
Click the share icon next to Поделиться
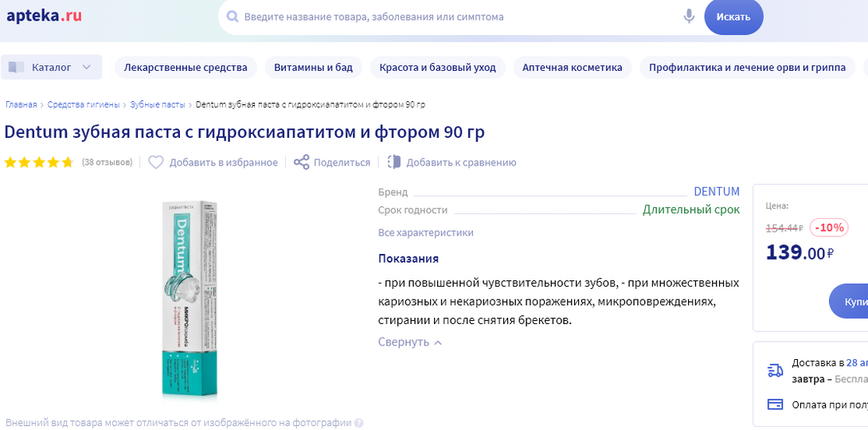(x=301, y=162)
